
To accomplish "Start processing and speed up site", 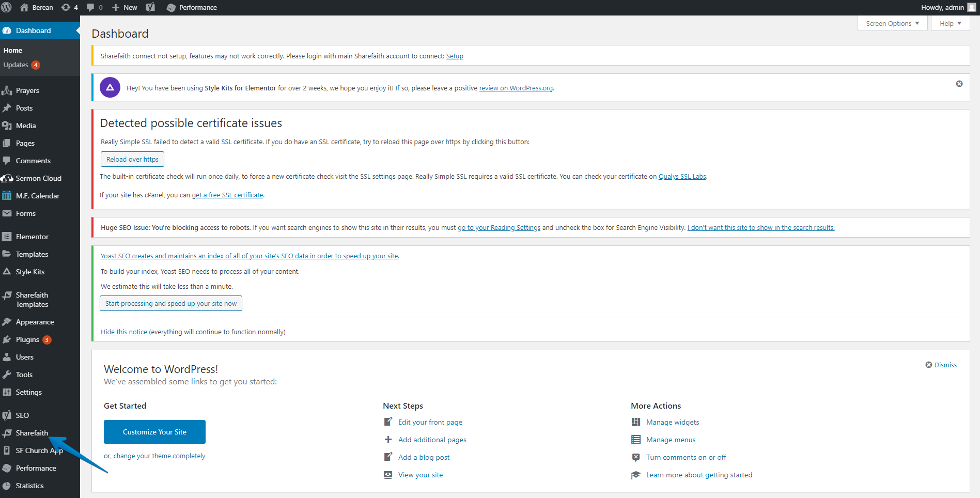I will pyautogui.click(x=171, y=303).
